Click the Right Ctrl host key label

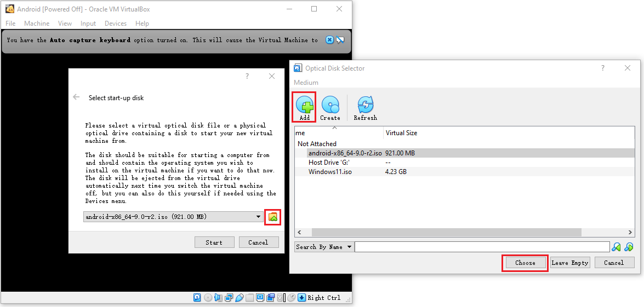pyautogui.click(x=324, y=298)
